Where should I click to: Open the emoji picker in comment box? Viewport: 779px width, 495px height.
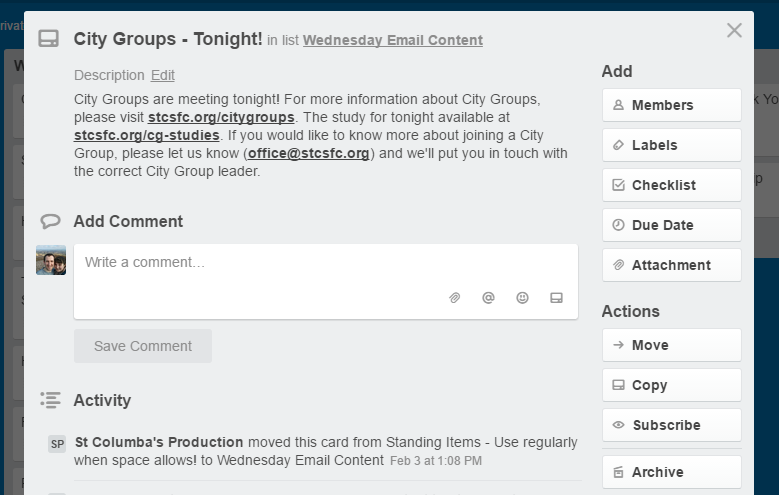[x=522, y=298]
